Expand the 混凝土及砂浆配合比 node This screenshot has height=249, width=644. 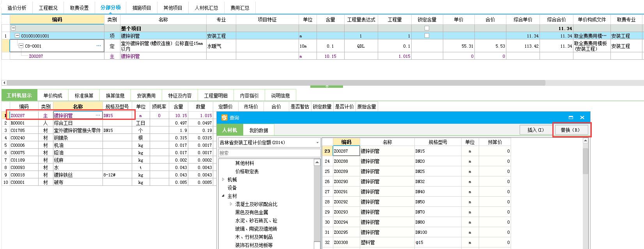click(x=231, y=204)
